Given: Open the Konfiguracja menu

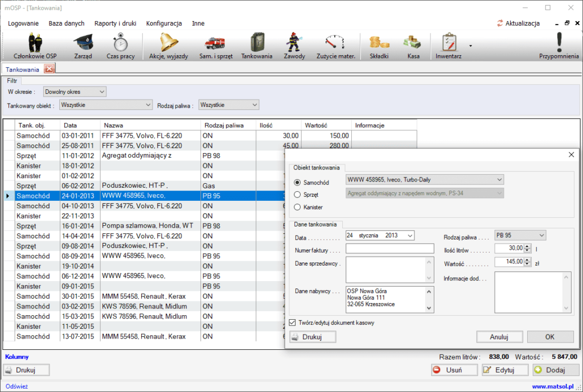Looking at the screenshot, I should coord(164,23).
